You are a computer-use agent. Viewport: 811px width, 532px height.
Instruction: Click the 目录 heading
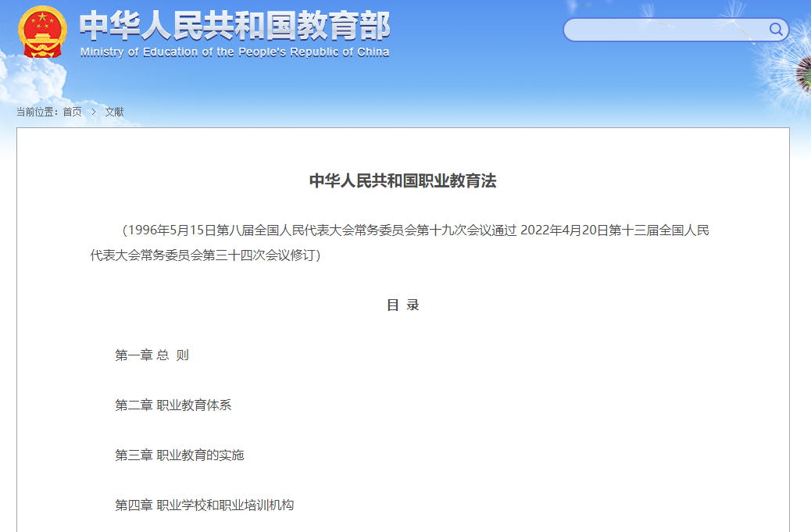point(403,305)
